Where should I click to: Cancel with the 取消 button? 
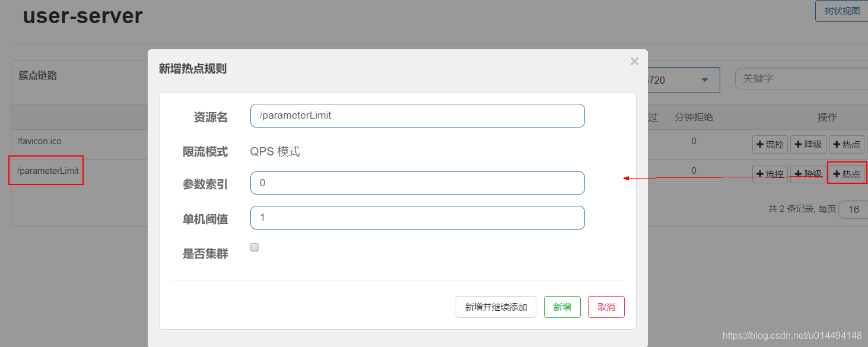coord(606,307)
